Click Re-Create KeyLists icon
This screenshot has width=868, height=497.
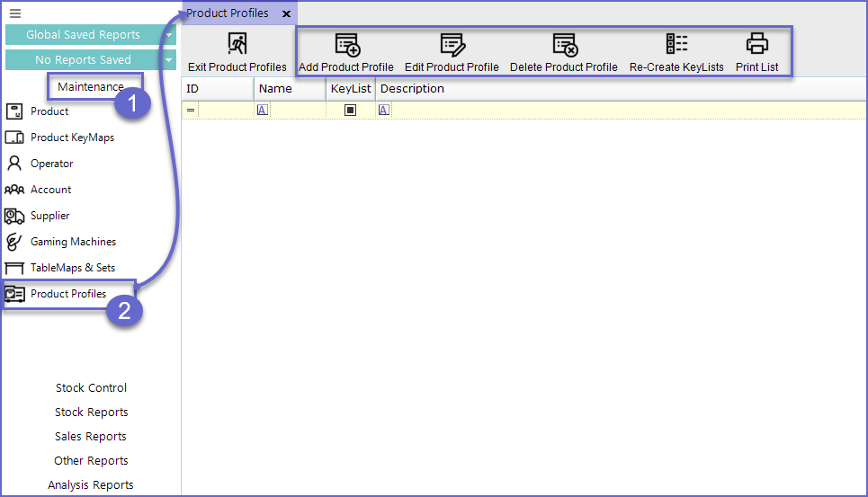[676, 45]
